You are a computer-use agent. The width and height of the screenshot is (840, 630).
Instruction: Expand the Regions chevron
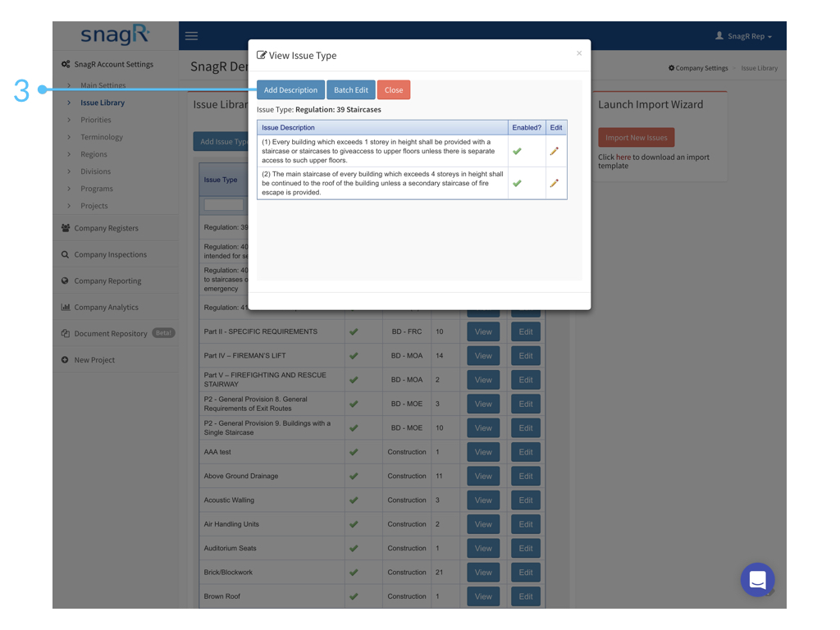pyautogui.click(x=69, y=153)
